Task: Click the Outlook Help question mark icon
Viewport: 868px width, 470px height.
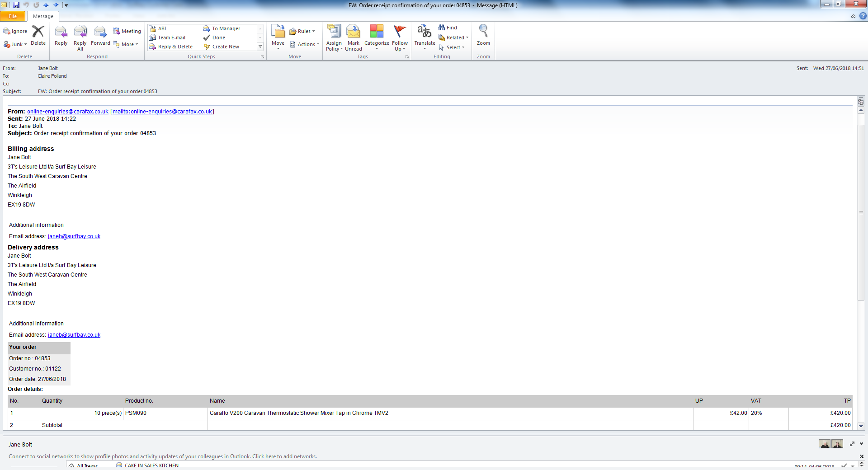Action: [x=863, y=16]
